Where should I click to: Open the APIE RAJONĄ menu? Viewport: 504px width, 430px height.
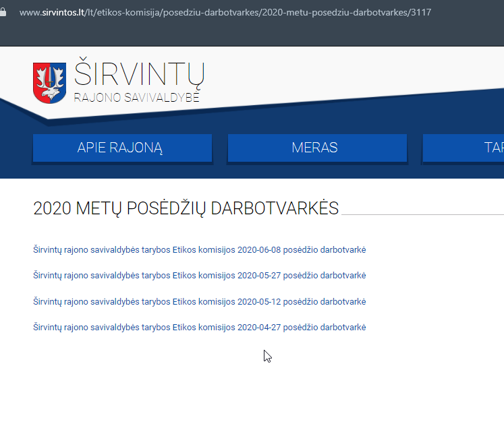point(121,148)
